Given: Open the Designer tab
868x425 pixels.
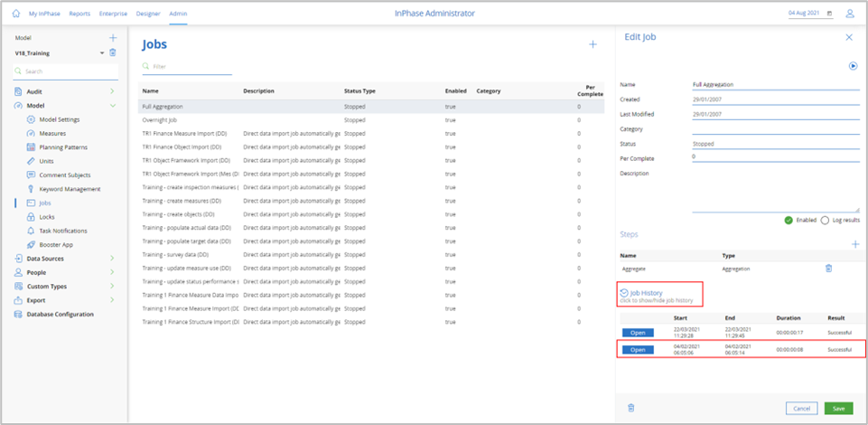Looking at the screenshot, I should tap(148, 14).
